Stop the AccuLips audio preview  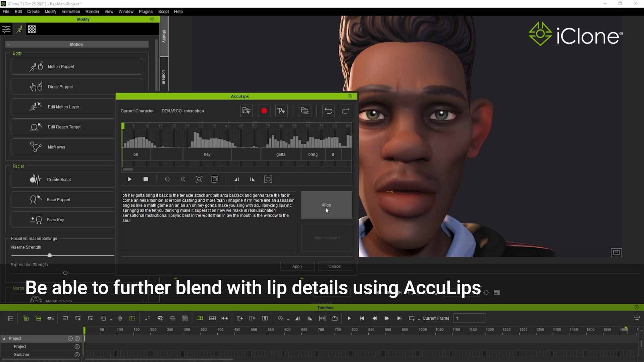(146, 179)
